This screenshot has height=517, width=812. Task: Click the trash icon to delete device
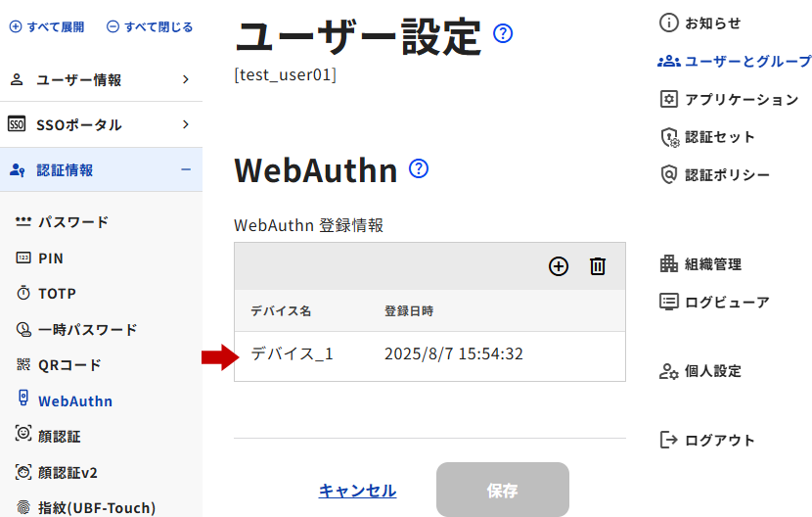tap(598, 266)
